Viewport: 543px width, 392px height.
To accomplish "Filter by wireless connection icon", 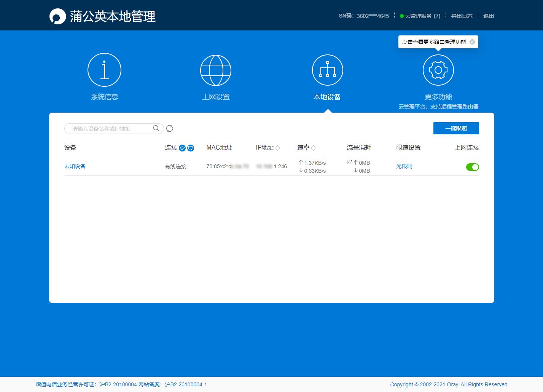I will tap(182, 148).
